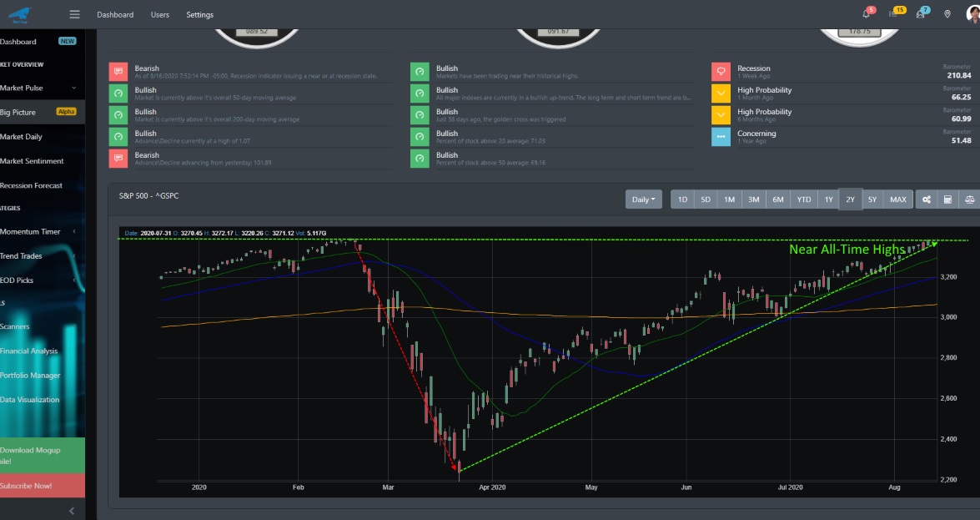980x520 pixels.
Task: Click the location pin icon in header
Action: (x=947, y=14)
